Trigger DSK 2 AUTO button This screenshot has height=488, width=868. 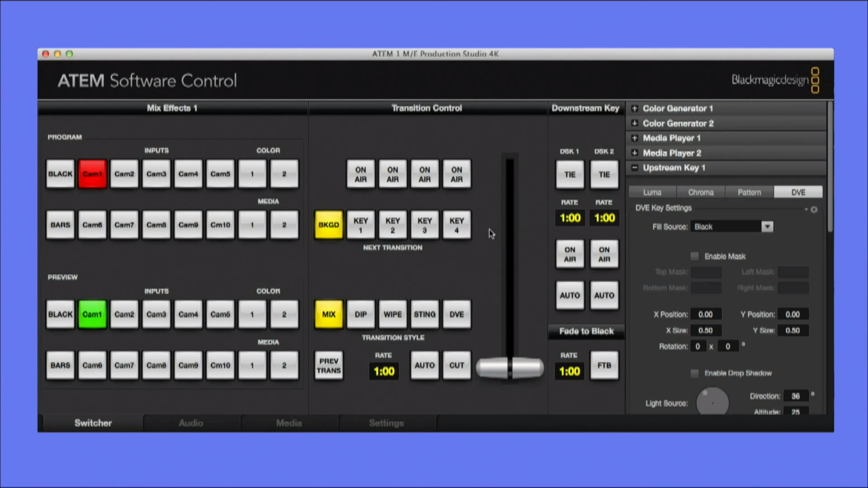pyautogui.click(x=604, y=296)
